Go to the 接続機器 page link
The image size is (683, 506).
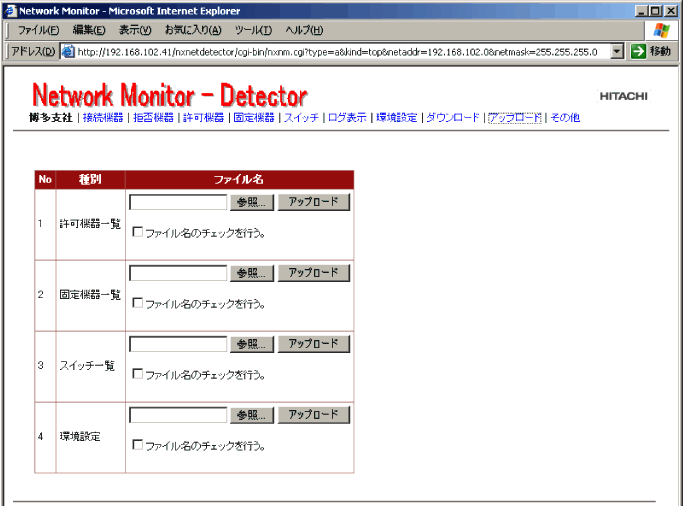103,118
